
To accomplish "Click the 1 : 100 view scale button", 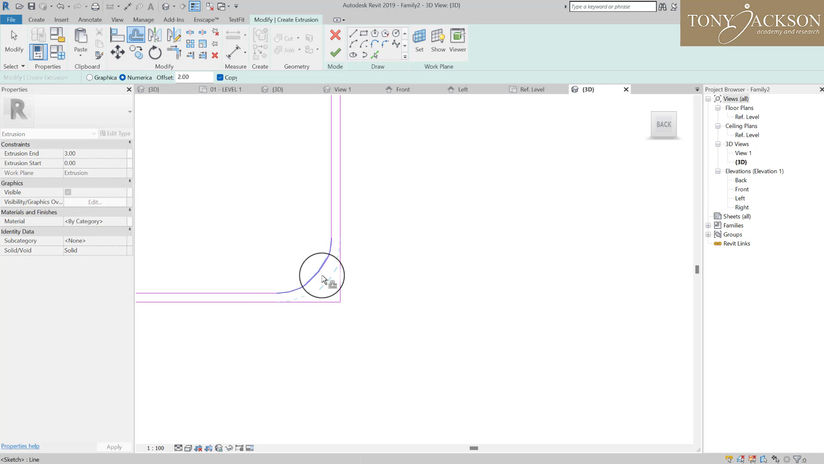I will click(155, 448).
